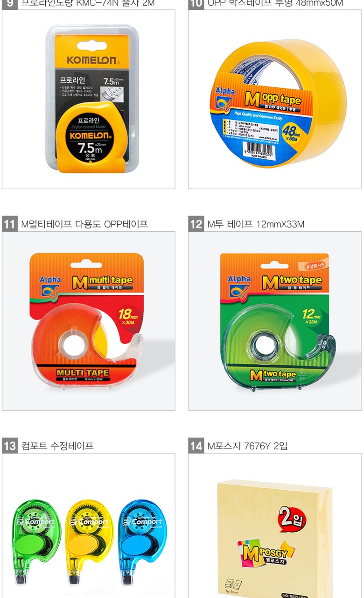
Task: Click the number 14 rank badge
Action: pos(196,446)
